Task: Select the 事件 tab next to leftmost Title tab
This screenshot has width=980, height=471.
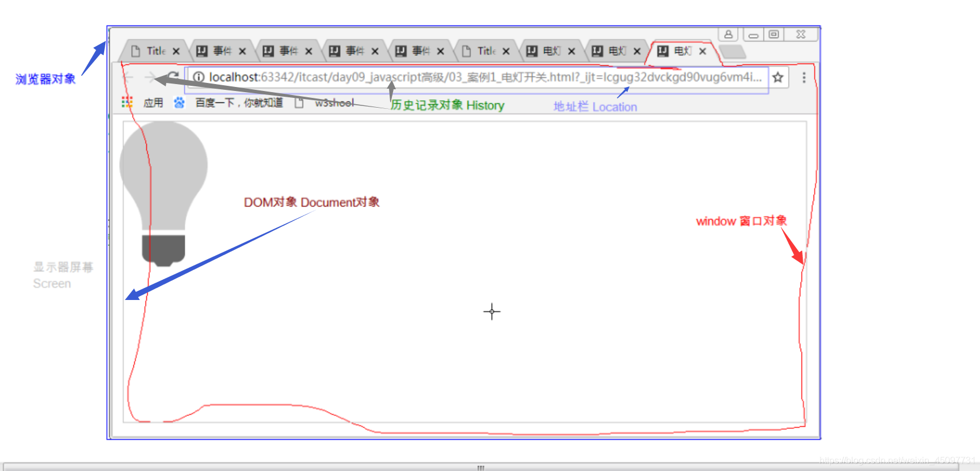Action: (x=221, y=51)
